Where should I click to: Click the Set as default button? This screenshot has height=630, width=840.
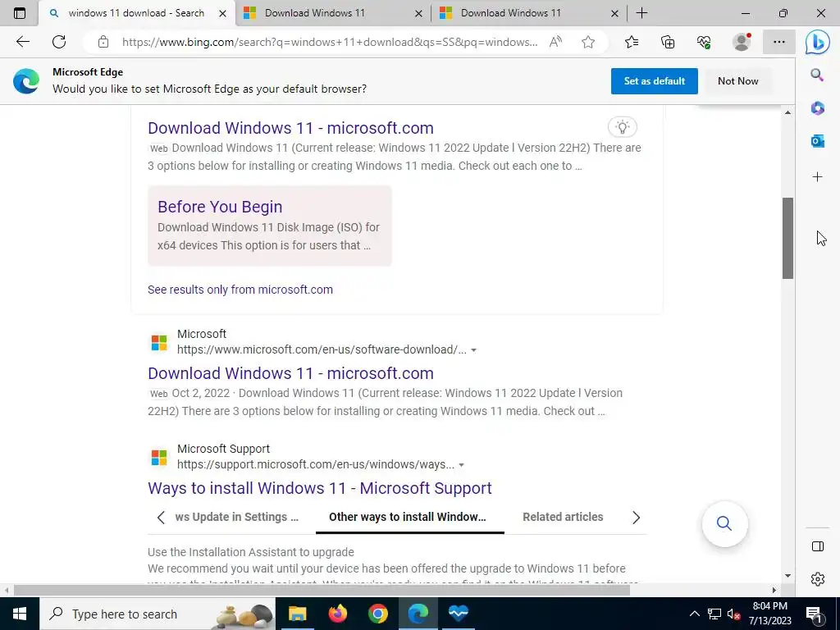(x=654, y=81)
